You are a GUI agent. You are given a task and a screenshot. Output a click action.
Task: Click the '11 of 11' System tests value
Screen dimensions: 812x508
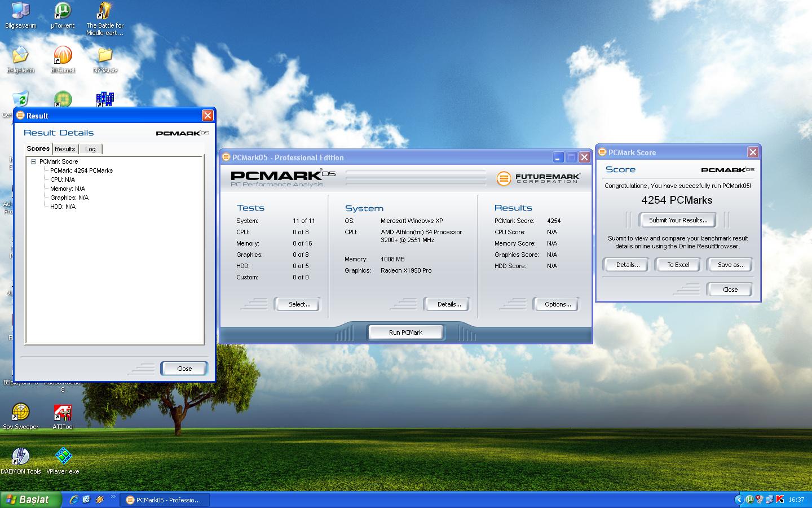click(304, 221)
